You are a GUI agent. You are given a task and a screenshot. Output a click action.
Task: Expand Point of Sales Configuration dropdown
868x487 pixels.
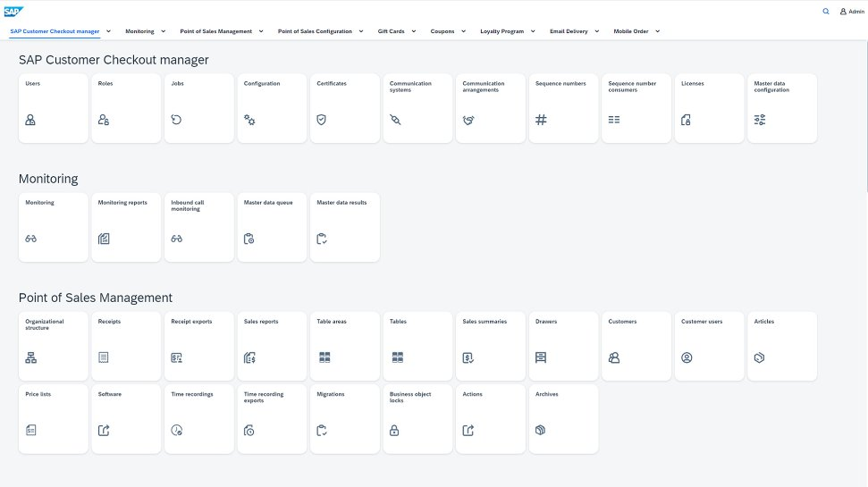[x=361, y=31]
